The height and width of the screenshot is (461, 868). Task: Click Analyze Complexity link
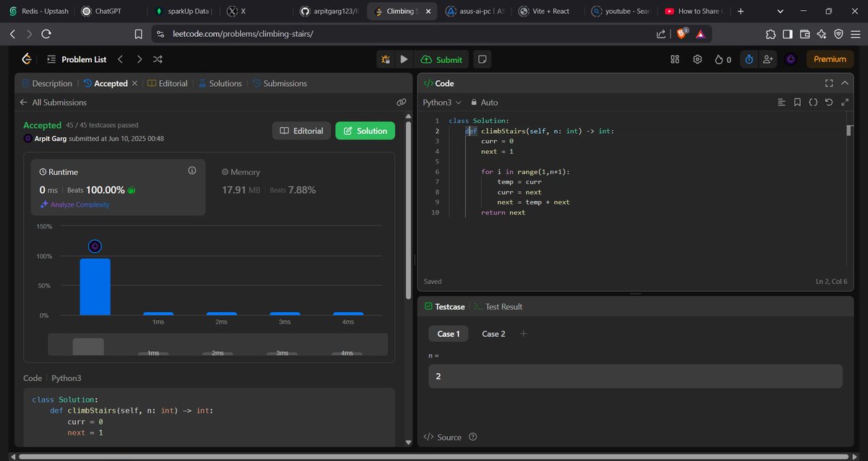[75, 204]
